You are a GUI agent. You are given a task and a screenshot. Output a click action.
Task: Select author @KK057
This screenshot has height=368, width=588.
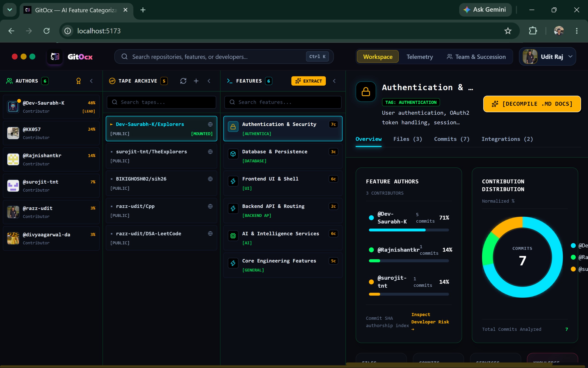pos(51,133)
